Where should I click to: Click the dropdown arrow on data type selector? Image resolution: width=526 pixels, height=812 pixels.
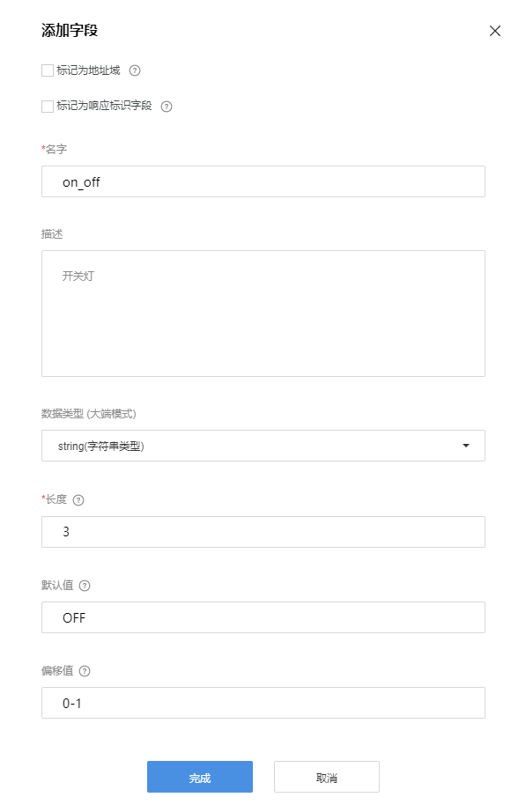click(465, 446)
